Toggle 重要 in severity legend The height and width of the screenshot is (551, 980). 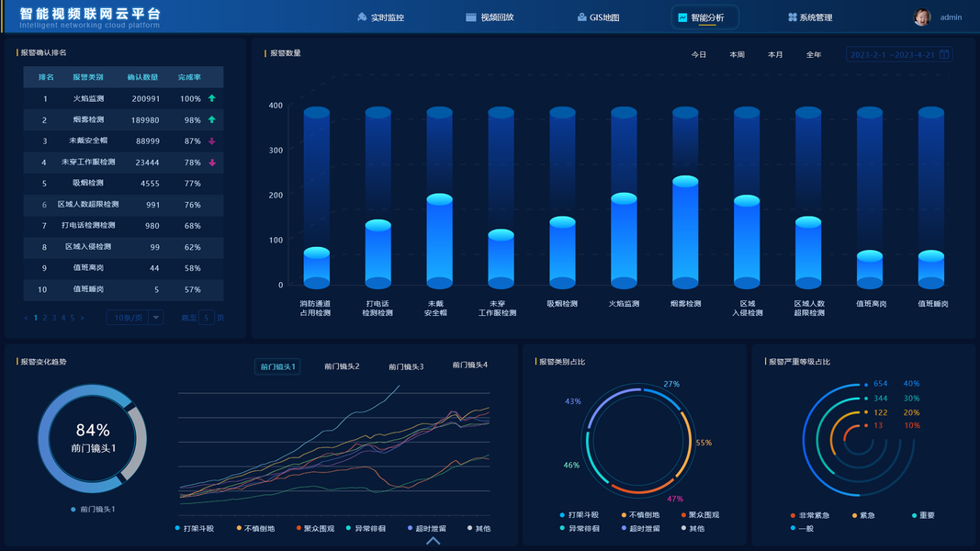tap(923, 515)
